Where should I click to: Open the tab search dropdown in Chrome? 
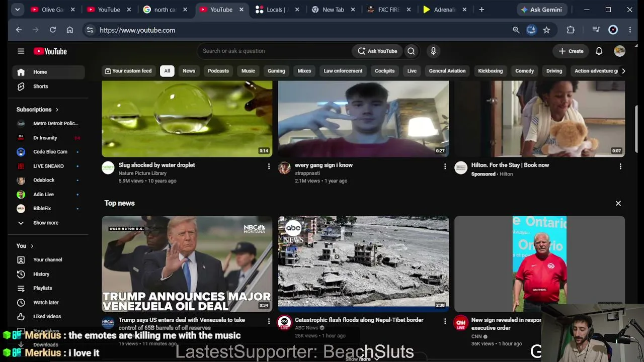tap(18, 10)
